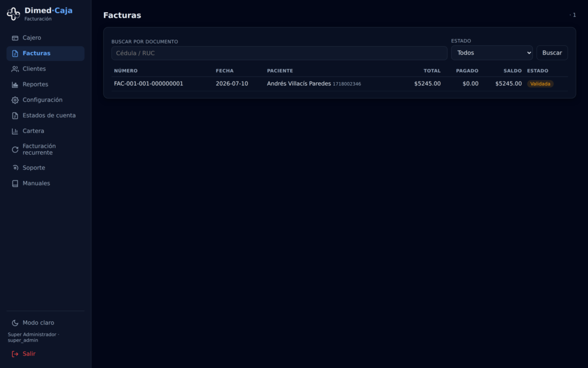Open invoice FAC-001-001-000000001 row
The width and height of the screenshot is (588, 368).
[339, 84]
